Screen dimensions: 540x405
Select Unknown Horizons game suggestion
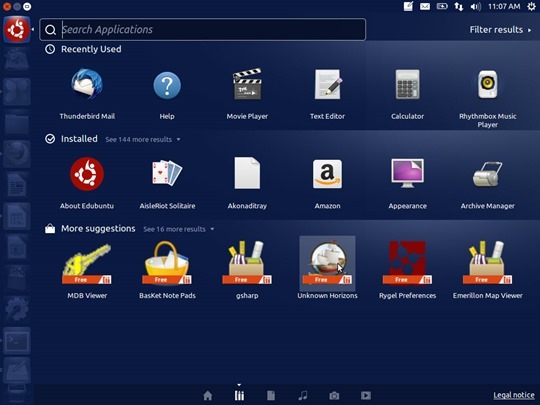pos(328,263)
